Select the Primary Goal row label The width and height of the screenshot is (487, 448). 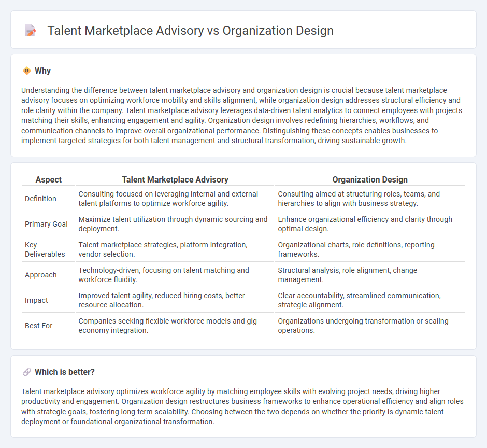[x=45, y=224]
